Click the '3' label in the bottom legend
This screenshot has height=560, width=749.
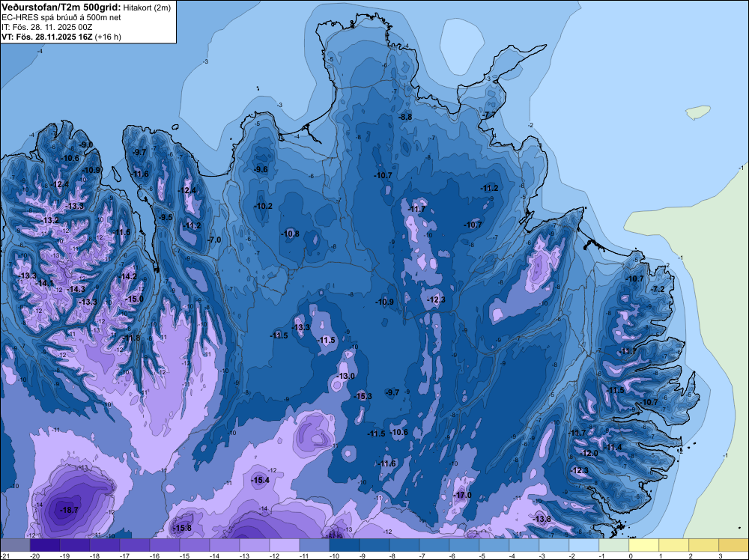pyautogui.click(x=721, y=556)
